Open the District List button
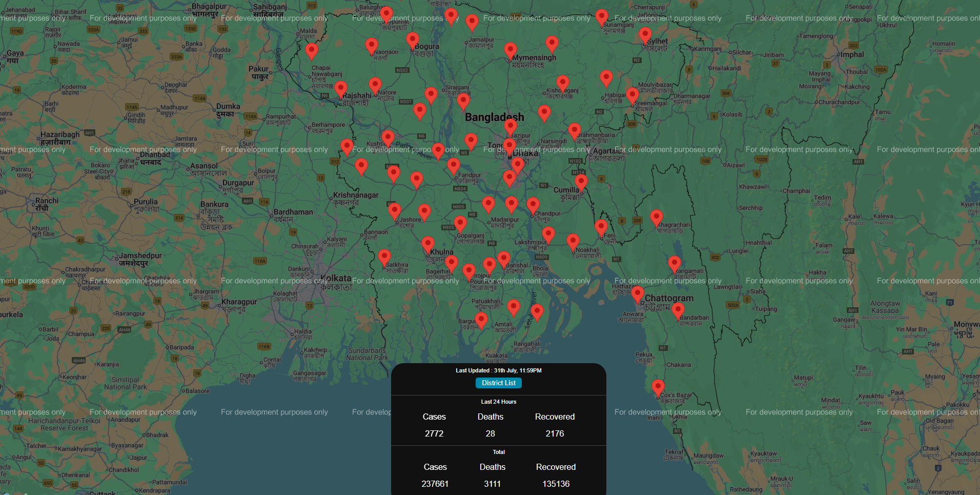 click(x=498, y=383)
